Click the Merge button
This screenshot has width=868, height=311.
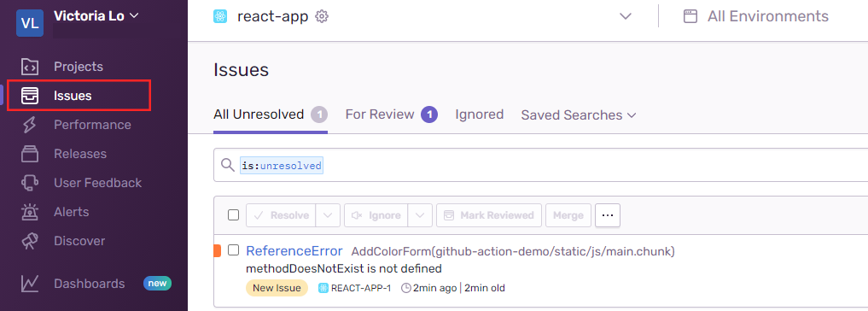(x=568, y=215)
